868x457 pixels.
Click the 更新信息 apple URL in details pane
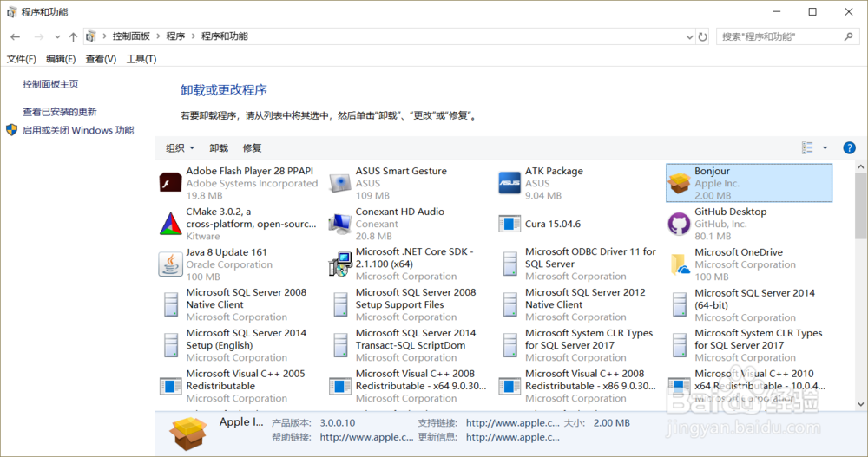pyautogui.click(x=513, y=437)
